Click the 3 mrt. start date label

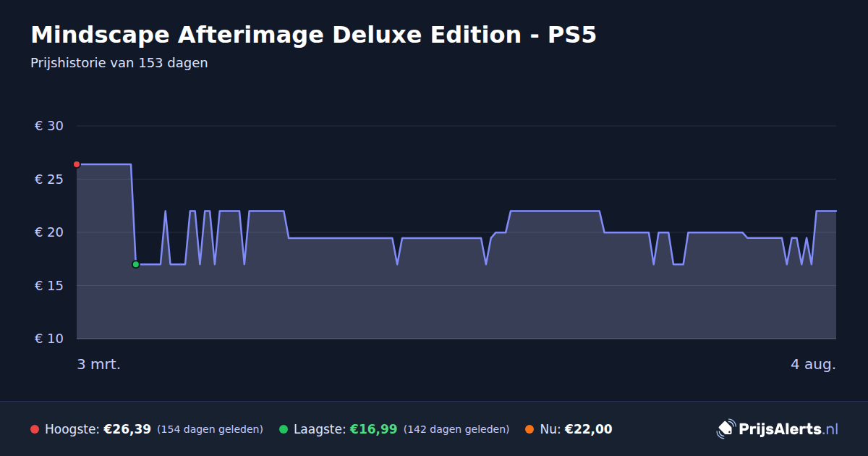pyautogui.click(x=99, y=364)
